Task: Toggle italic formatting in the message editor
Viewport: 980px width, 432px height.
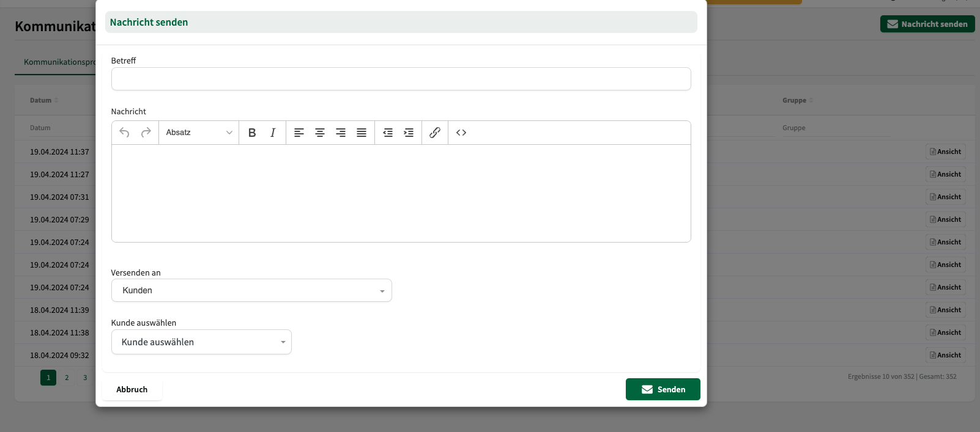Action: 273,133
